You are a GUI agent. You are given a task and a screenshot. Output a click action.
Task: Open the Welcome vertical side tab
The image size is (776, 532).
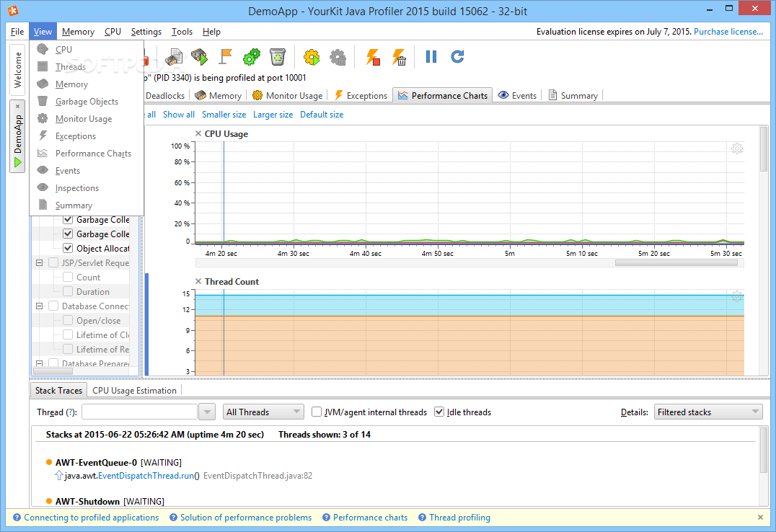(x=17, y=70)
